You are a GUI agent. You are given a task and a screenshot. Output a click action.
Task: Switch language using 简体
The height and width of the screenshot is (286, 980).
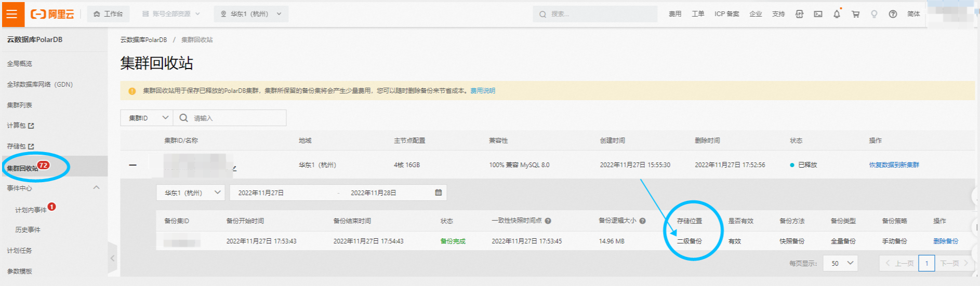coord(913,14)
